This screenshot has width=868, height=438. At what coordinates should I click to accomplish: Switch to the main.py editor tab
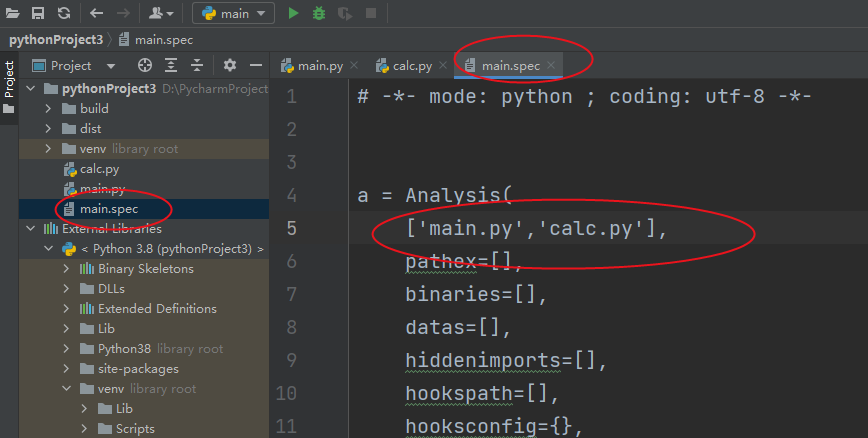click(x=320, y=66)
